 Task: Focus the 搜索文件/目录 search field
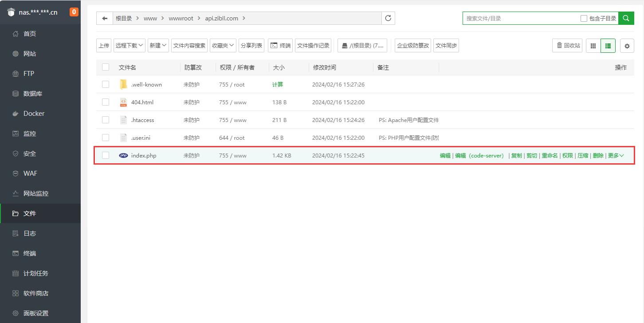coord(521,18)
